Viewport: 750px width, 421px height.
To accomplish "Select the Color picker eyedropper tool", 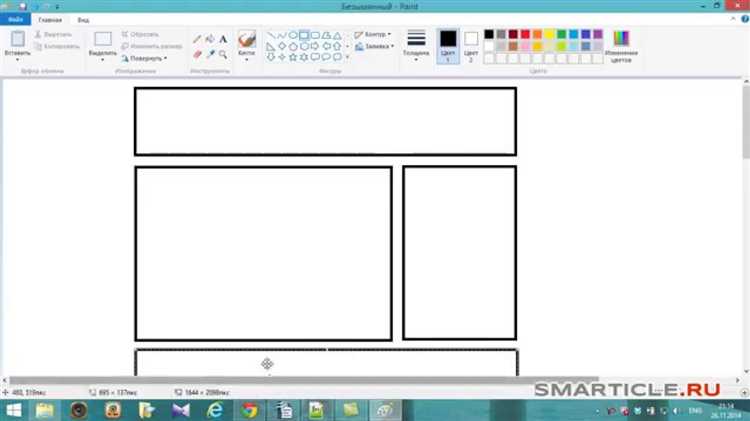I will click(210, 55).
